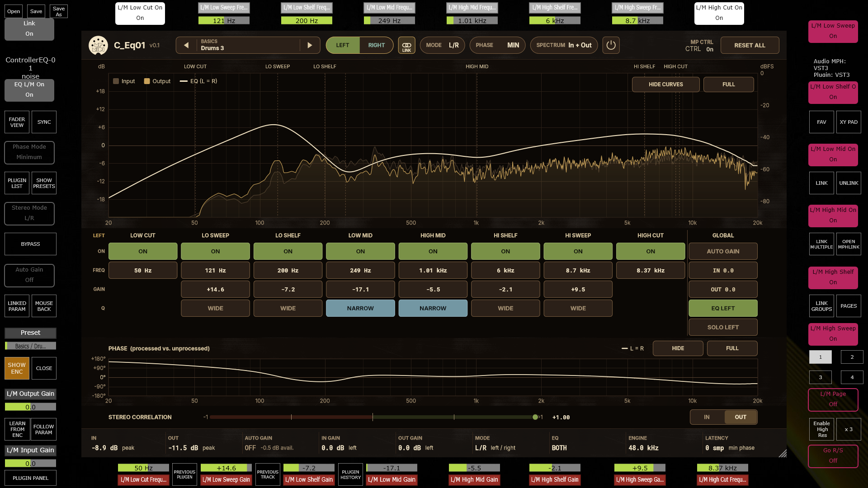This screenshot has height=488, width=868.
Task: Click the RESET ALL button
Action: tap(750, 45)
